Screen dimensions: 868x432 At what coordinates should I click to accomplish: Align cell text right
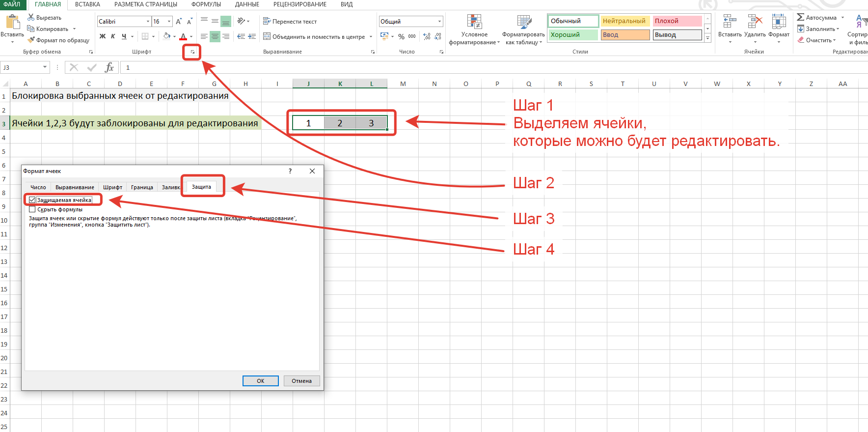[x=226, y=36]
